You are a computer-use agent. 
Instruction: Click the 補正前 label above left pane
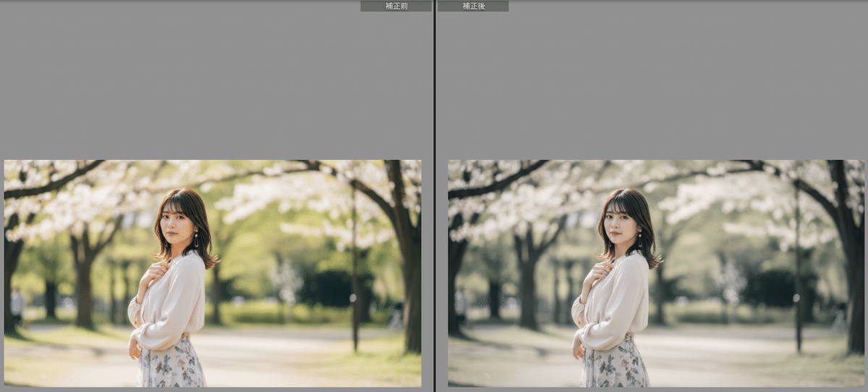coord(396,6)
